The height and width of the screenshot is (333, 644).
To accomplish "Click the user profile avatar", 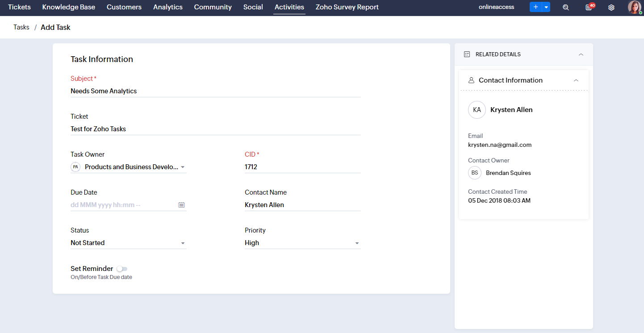I will click(x=634, y=7).
